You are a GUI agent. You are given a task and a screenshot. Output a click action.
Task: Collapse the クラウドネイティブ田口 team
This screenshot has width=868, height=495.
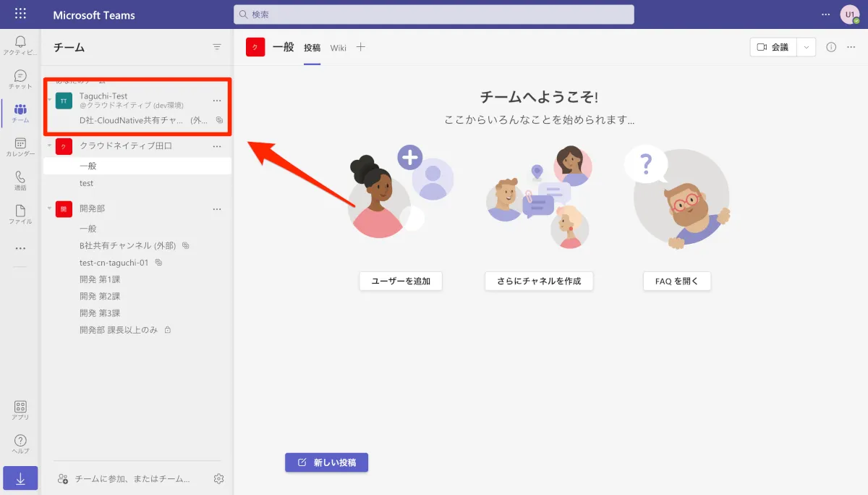coord(49,146)
